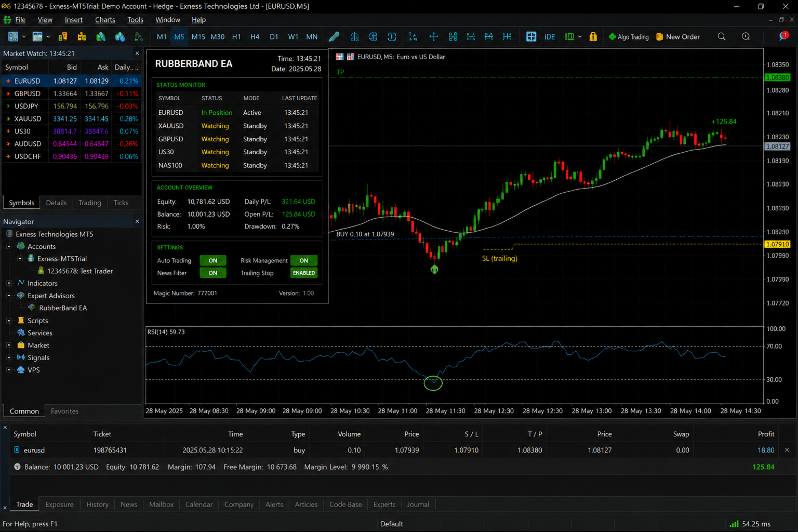This screenshot has height=532, width=798.
Task: Toggle the Scripts tree node expander
Action: pyautogui.click(x=9, y=321)
